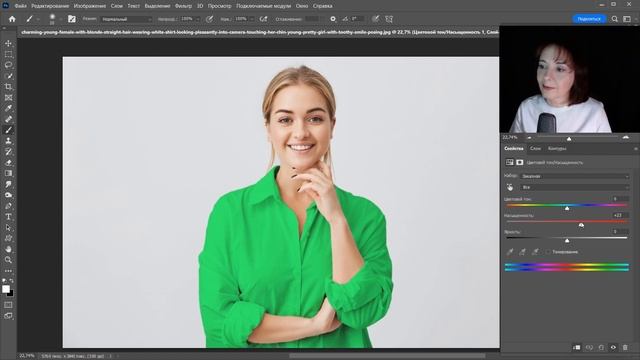Select the Zoom tool in left toolbar

8,260
